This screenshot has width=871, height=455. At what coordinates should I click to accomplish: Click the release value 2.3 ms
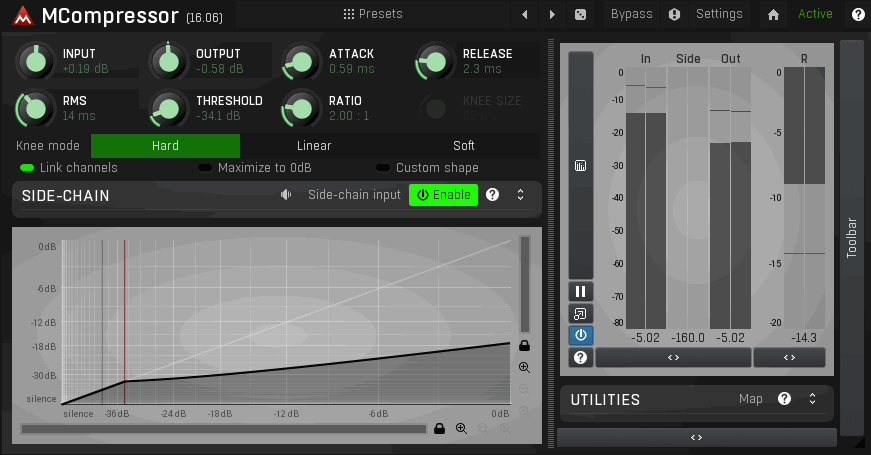(x=482, y=69)
